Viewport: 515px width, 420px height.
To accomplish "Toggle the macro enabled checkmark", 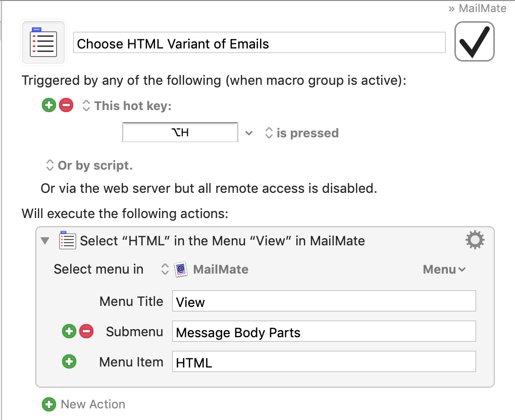I will (474, 41).
